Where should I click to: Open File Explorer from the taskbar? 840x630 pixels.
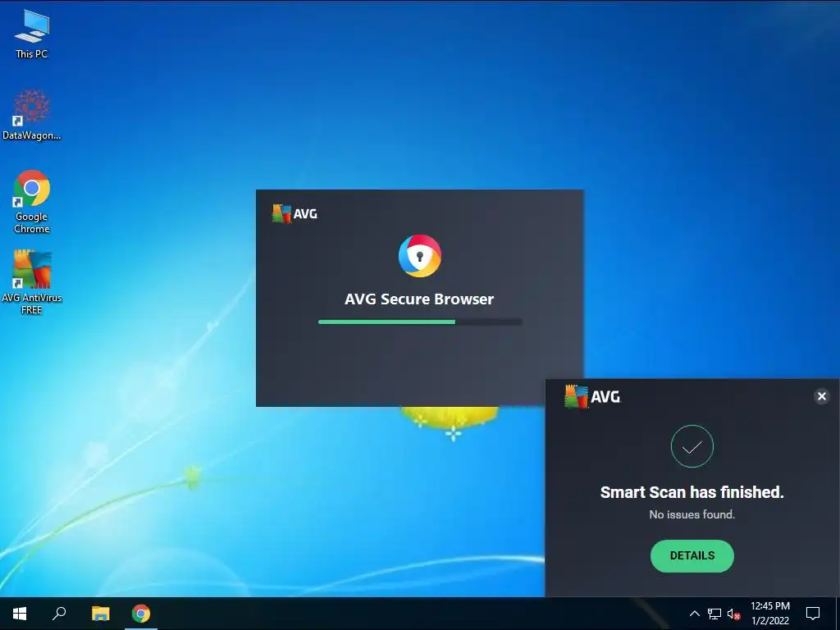[x=100, y=614]
